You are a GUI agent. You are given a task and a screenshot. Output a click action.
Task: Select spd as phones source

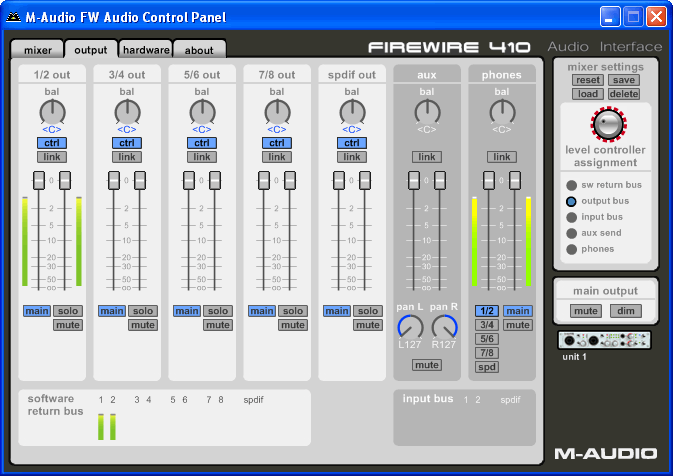tap(487, 367)
